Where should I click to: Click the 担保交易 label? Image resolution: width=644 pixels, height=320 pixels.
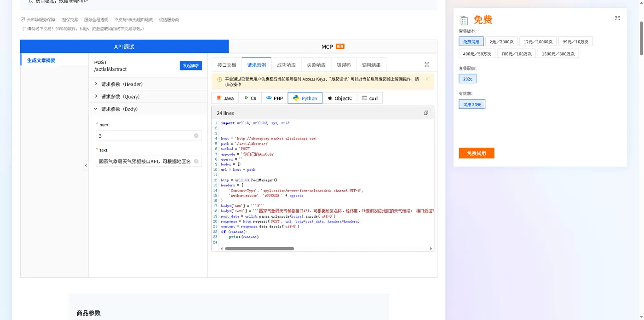pos(70,19)
